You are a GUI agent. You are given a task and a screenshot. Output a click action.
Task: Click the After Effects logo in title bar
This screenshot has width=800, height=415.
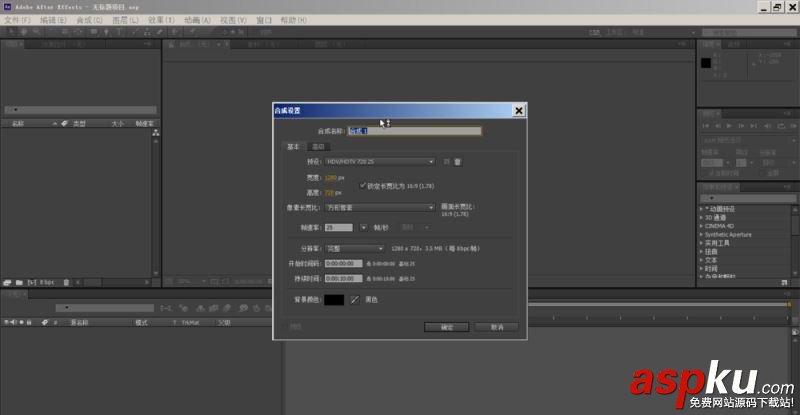click(x=7, y=7)
